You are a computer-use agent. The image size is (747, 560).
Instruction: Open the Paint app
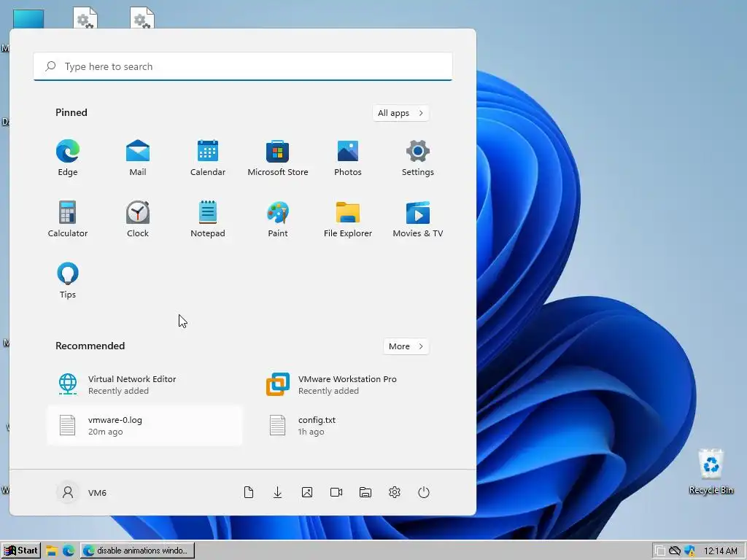pyautogui.click(x=278, y=219)
